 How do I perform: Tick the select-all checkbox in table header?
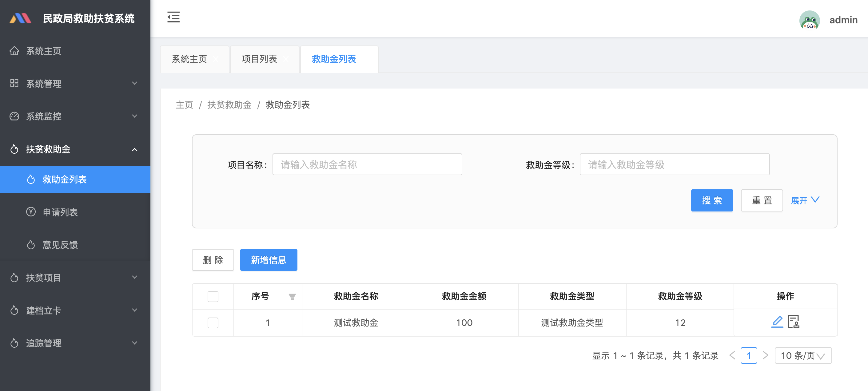213,296
